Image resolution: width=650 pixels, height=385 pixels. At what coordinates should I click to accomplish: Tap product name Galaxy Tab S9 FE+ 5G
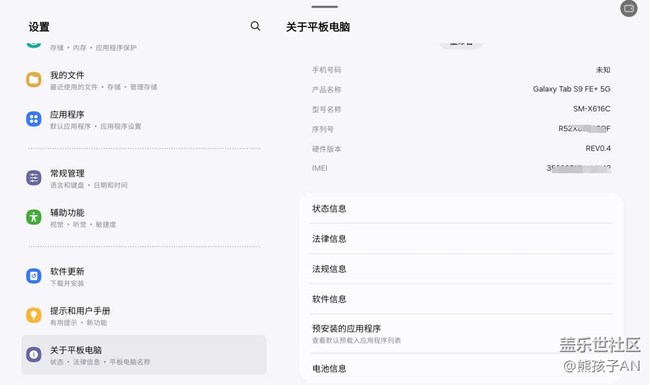click(572, 89)
